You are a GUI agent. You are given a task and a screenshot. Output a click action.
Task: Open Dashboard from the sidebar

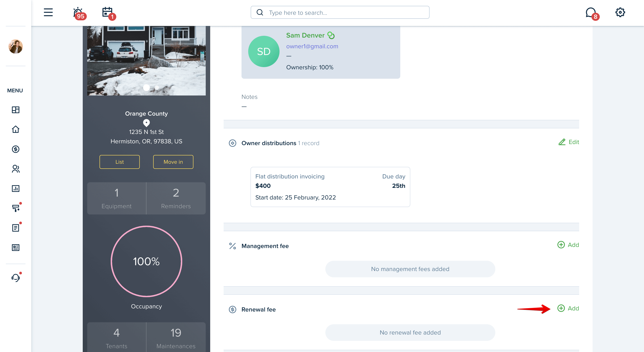click(15, 110)
